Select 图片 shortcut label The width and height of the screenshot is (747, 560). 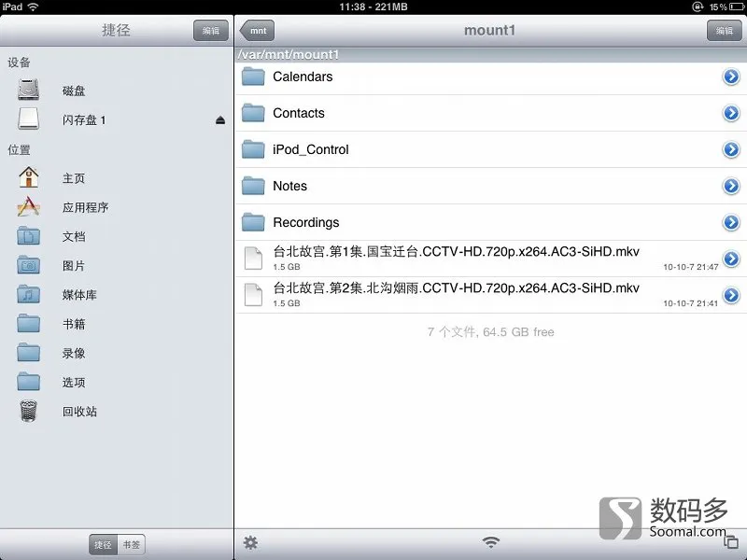(74, 265)
